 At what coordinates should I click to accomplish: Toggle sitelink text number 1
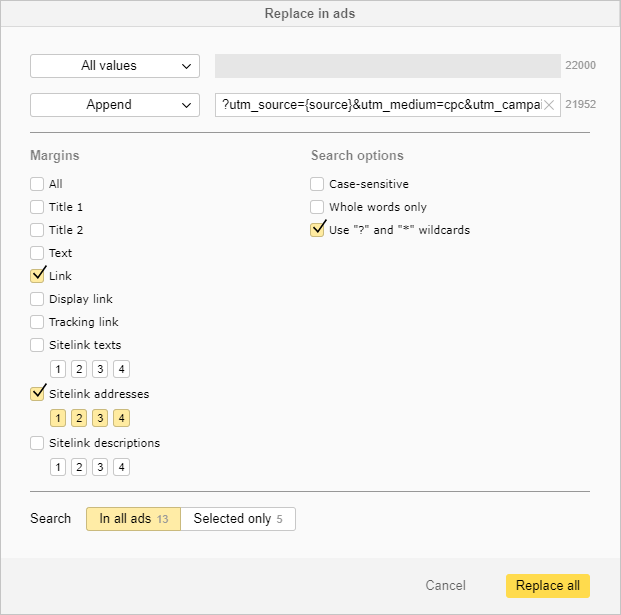[x=58, y=369]
